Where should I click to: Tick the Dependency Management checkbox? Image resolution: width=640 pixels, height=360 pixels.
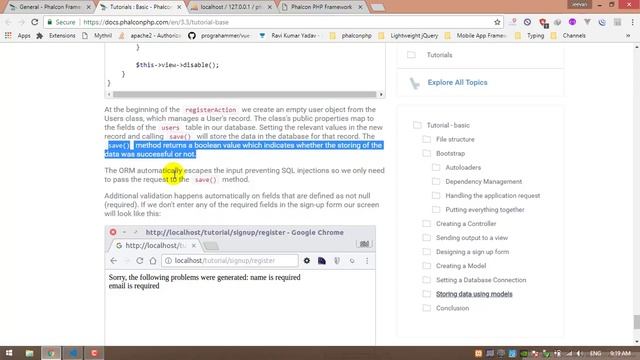click(436, 182)
